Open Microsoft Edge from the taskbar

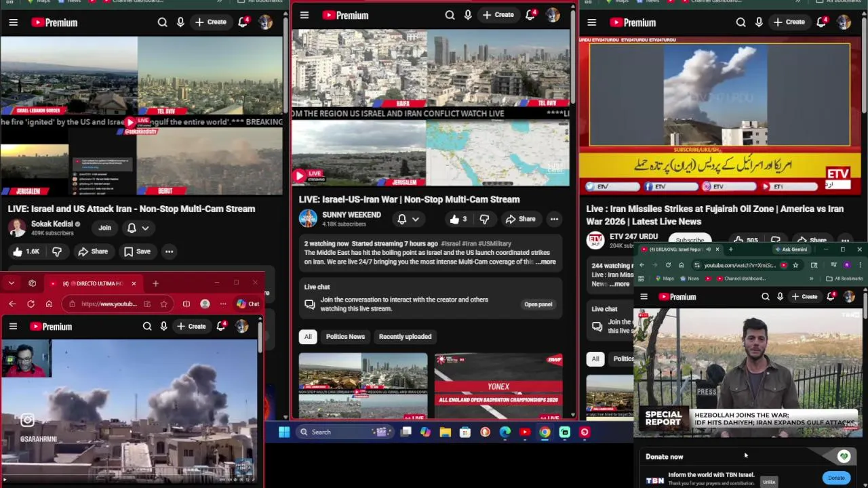tap(505, 432)
